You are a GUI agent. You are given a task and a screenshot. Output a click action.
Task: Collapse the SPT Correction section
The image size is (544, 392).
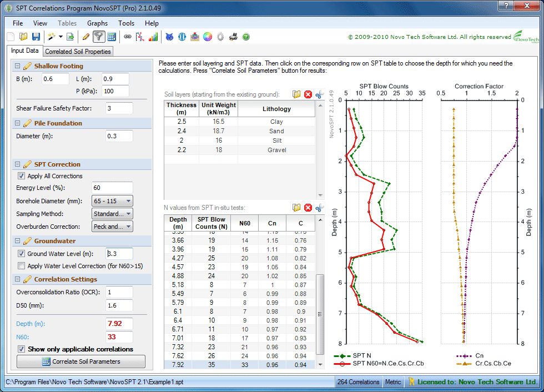point(17,164)
